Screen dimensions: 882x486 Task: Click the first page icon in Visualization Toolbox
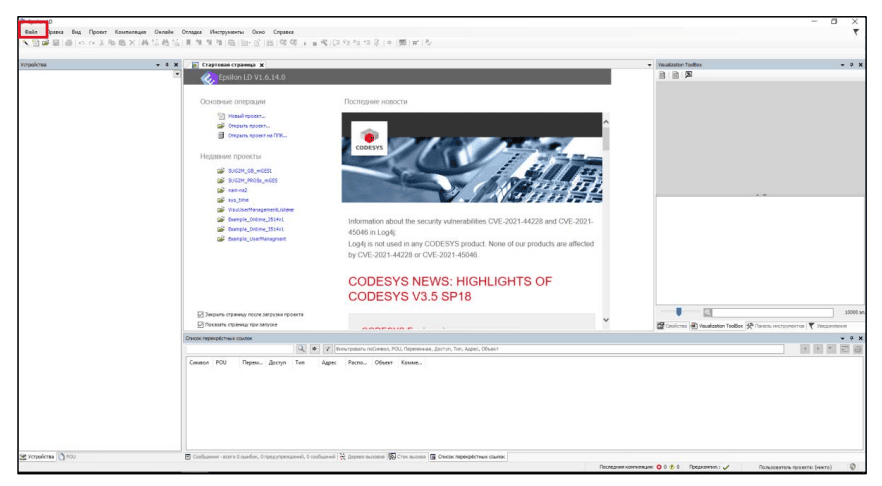point(662,75)
